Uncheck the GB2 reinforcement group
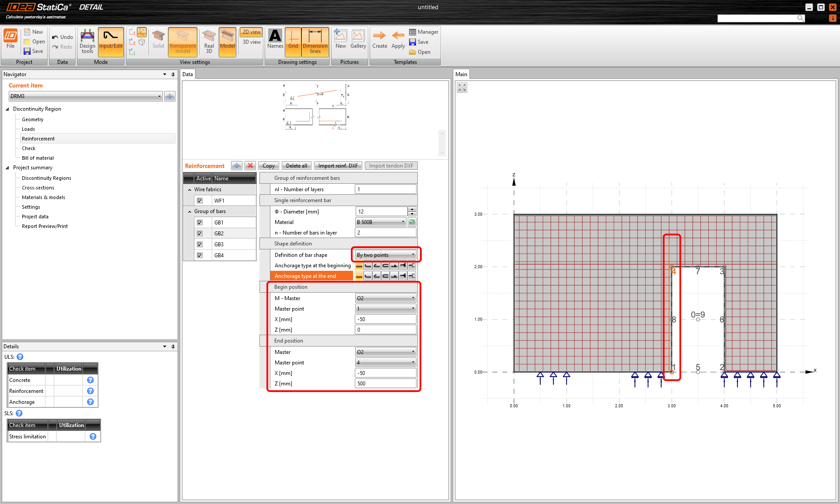This screenshot has width=840, height=504. click(x=200, y=233)
